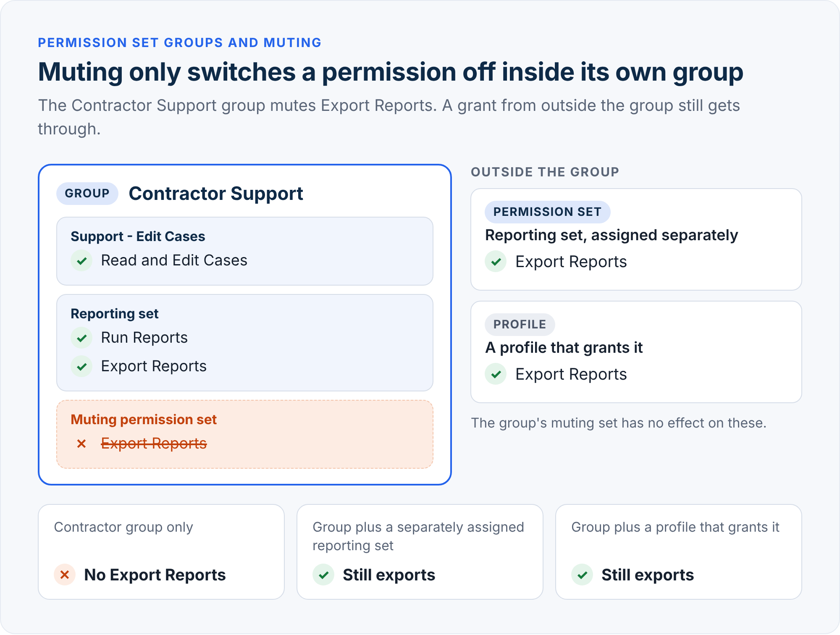The image size is (840, 635).
Task: Click Export Reports text in the Permission Set card
Action: [571, 262]
